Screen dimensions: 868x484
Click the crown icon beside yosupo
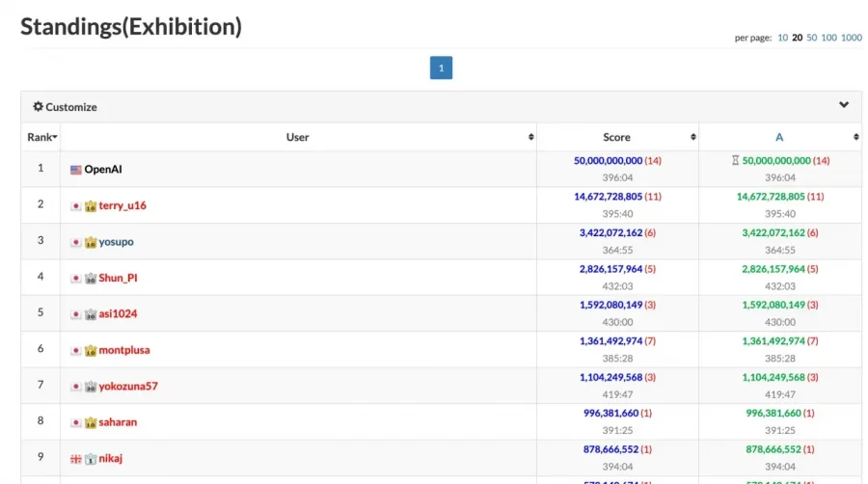point(91,242)
